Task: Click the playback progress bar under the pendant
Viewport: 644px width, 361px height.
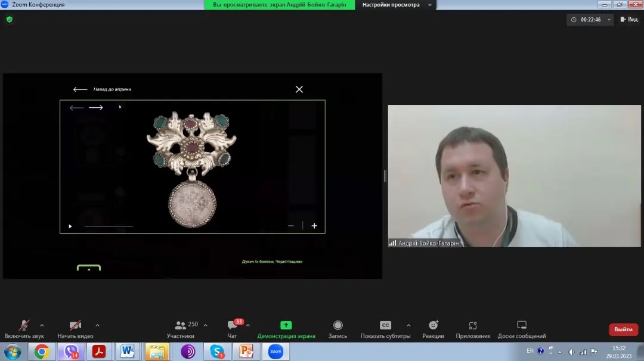Action: [x=109, y=226]
